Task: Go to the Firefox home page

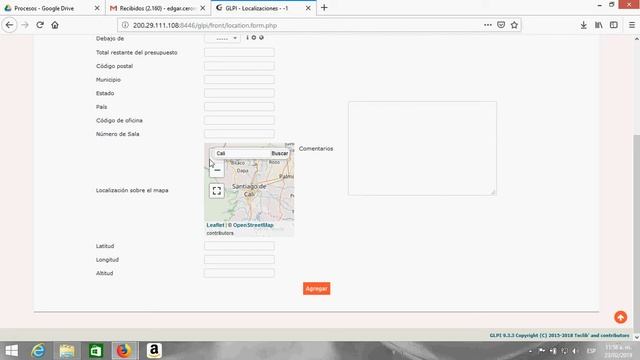Action: [55, 25]
